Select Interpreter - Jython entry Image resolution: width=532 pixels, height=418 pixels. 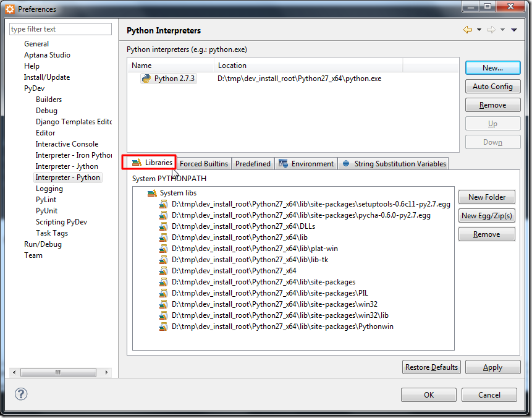[x=67, y=166]
